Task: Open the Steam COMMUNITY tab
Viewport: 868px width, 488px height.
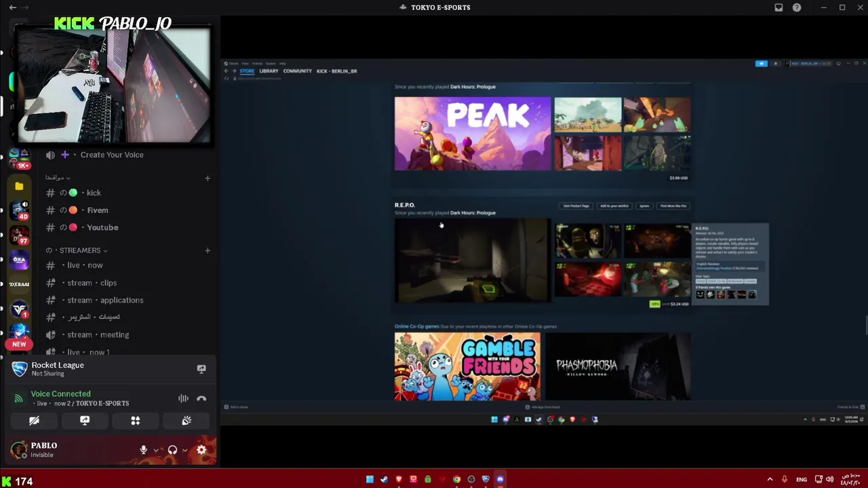Action: pyautogui.click(x=298, y=71)
